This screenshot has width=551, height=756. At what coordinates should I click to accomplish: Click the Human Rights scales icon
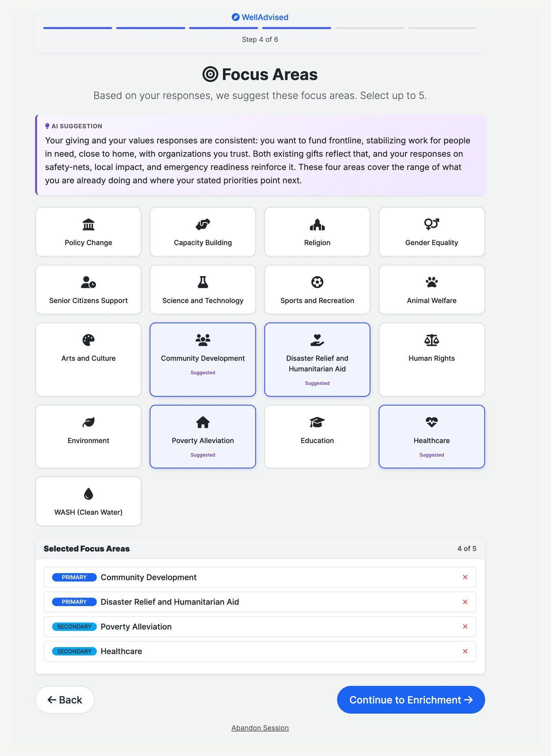[431, 340]
